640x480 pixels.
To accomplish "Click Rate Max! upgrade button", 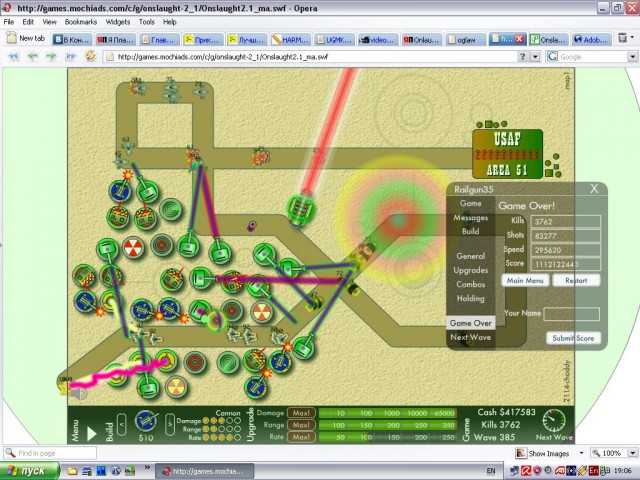I will 301,437.
